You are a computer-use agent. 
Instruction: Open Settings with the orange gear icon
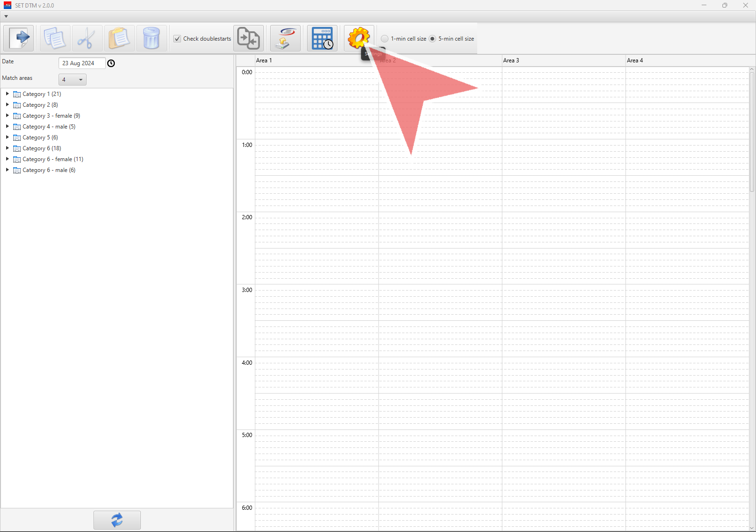[359, 38]
